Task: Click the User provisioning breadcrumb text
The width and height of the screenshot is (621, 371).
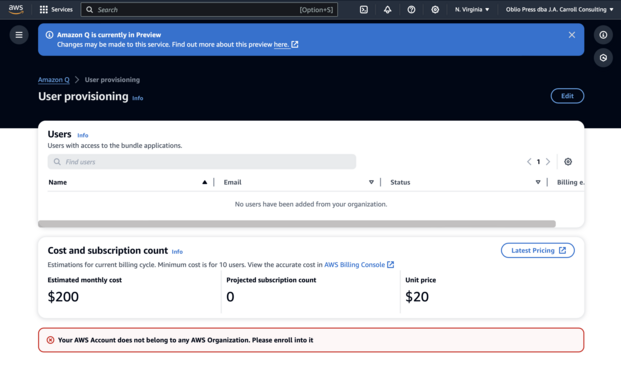Action: [x=112, y=80]
